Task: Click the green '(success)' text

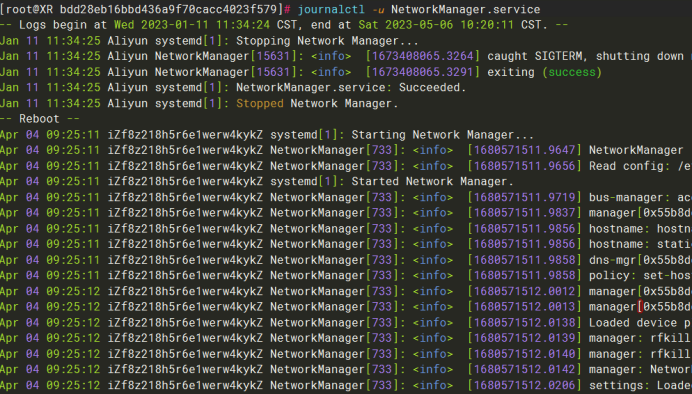Action: [572, 72]
